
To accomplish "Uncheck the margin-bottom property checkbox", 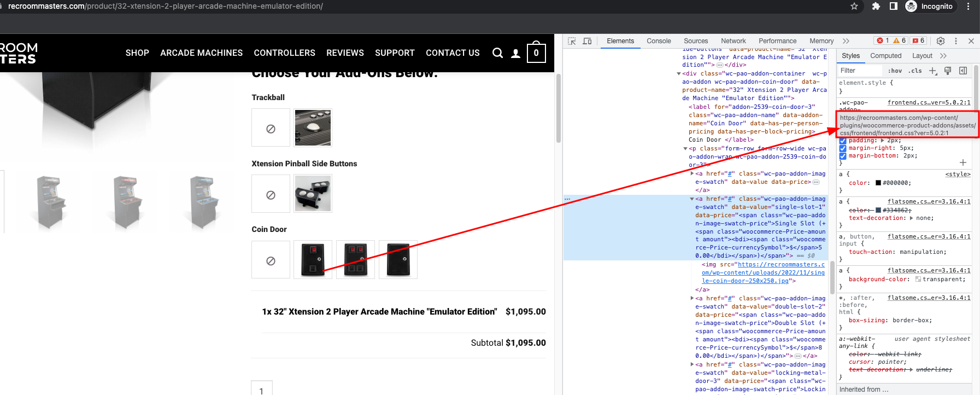I will pos(843,156).
